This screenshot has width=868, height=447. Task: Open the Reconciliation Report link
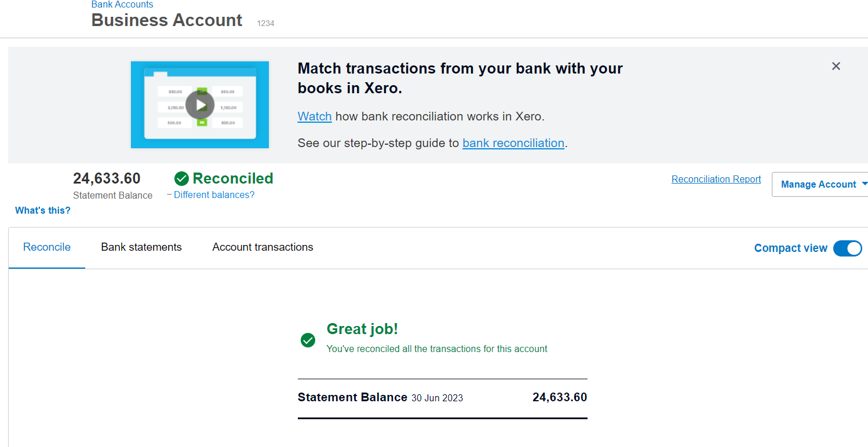point(716,179)
